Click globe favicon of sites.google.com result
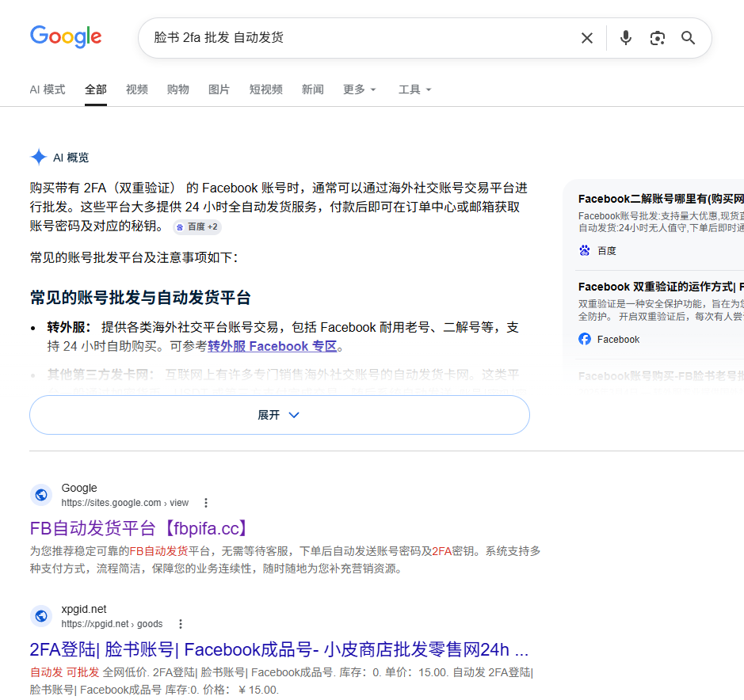 pyautogui.click(x=41, y=495)
